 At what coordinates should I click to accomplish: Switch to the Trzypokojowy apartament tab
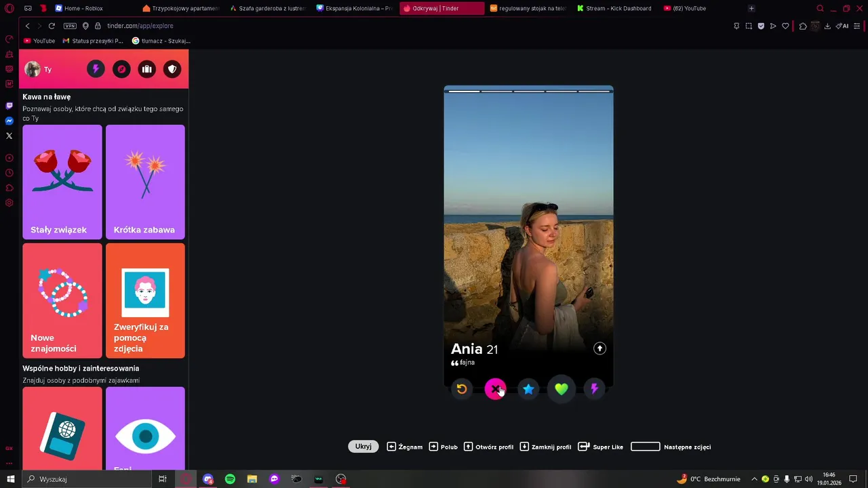pyautogui.click(x=181, y=8)
